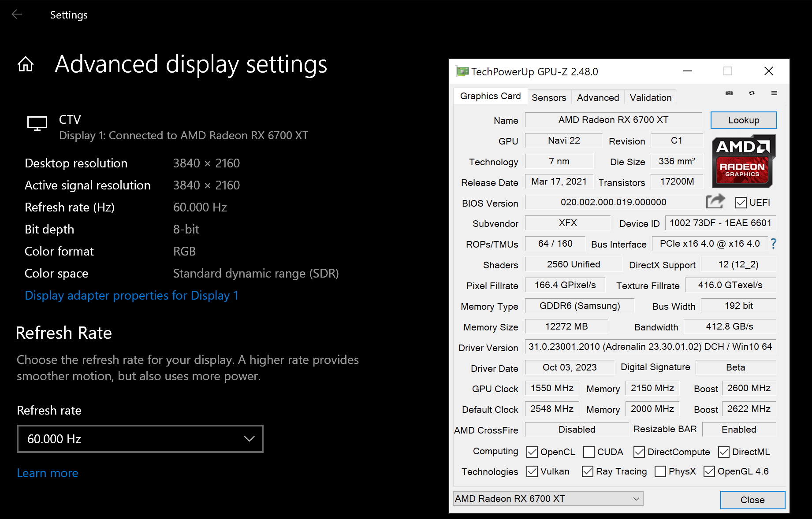Click the Memory Size 12272 MB field
The height and width of the screenshot is (519, 812).
(566, 326)
